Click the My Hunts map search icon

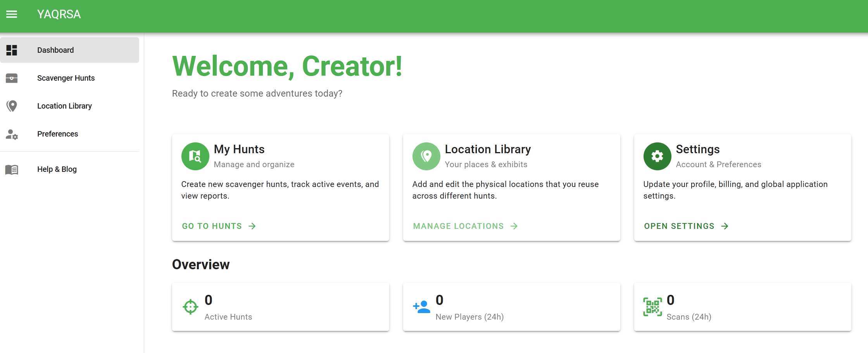[195, 156]
